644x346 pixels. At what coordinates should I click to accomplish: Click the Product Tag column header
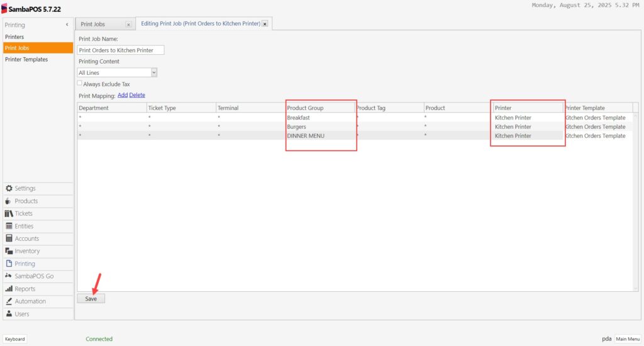point(389,108)
